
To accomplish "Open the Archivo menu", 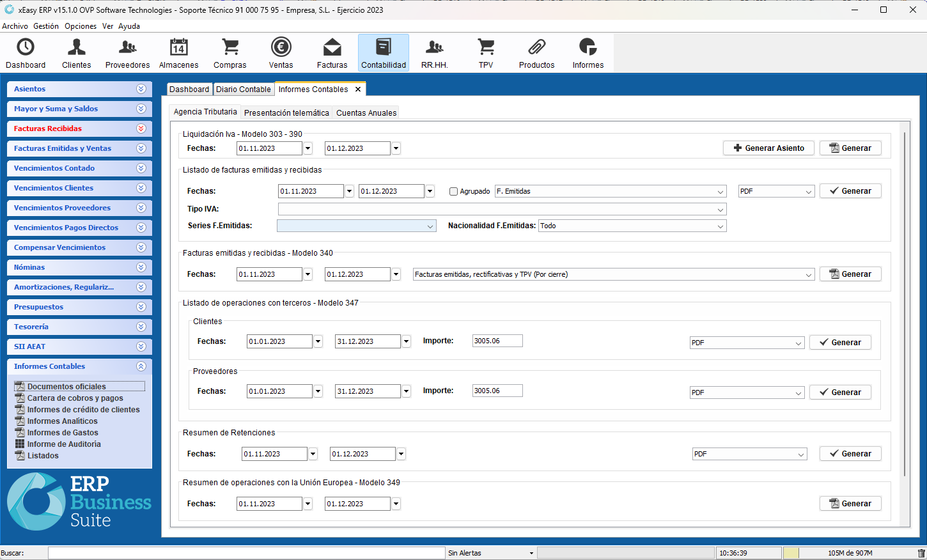I will (x=15, y=26).
